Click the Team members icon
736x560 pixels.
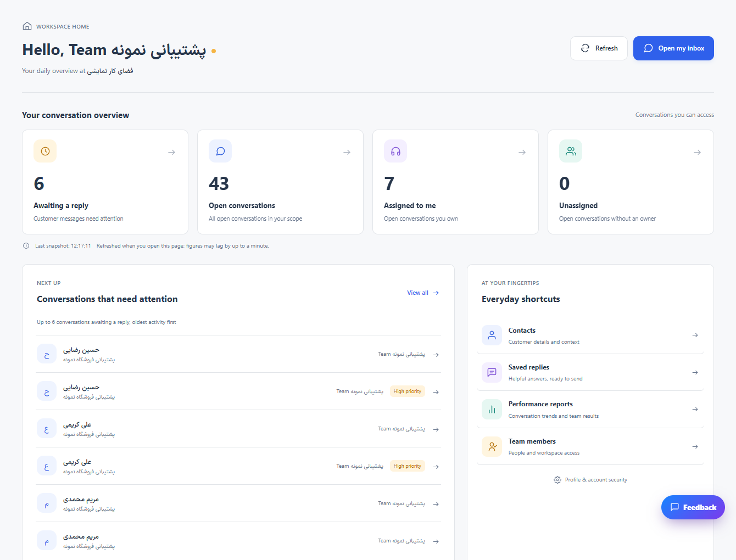492,446
